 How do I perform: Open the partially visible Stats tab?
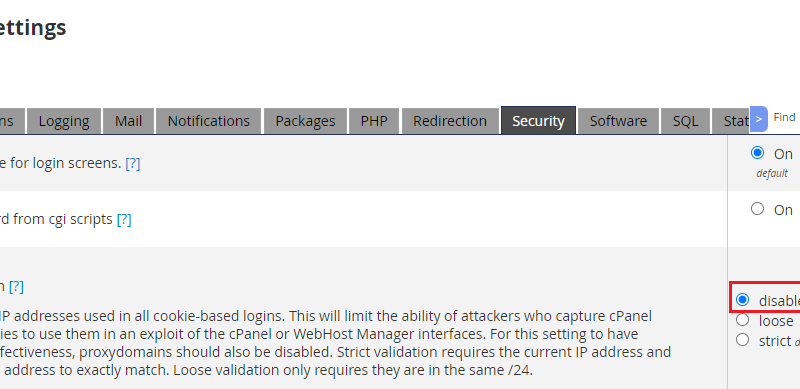pyautogui.click(x=731, y=121)
